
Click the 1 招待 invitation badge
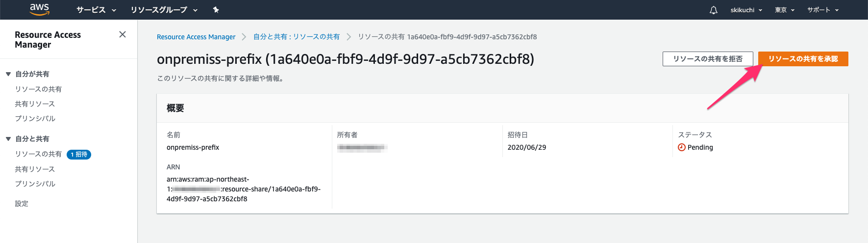(x=79, y=155)
